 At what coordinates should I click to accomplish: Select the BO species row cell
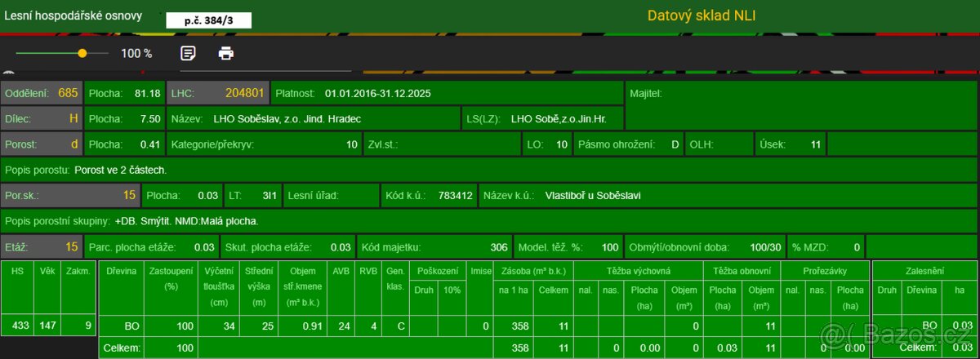(x=121, y=326)
